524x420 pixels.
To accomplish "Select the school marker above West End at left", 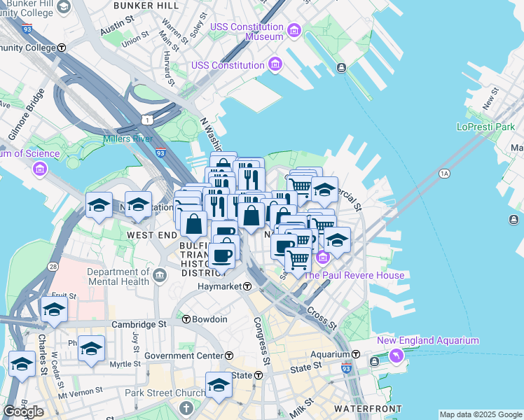I will (x=99, y=206).
